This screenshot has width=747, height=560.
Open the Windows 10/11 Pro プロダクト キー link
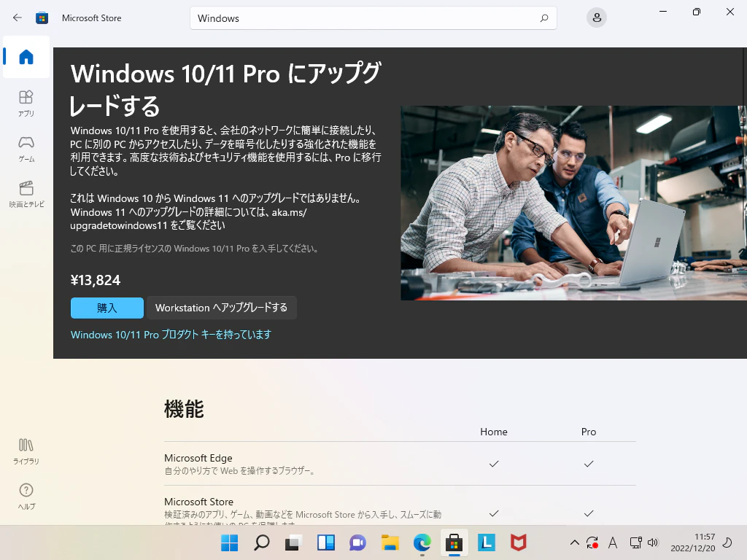tap(171, 335)
